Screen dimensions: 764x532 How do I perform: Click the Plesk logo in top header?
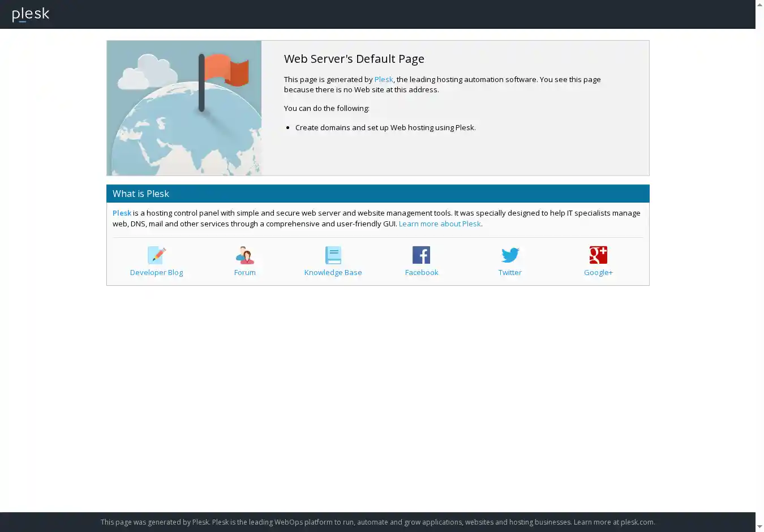(31, 14)
